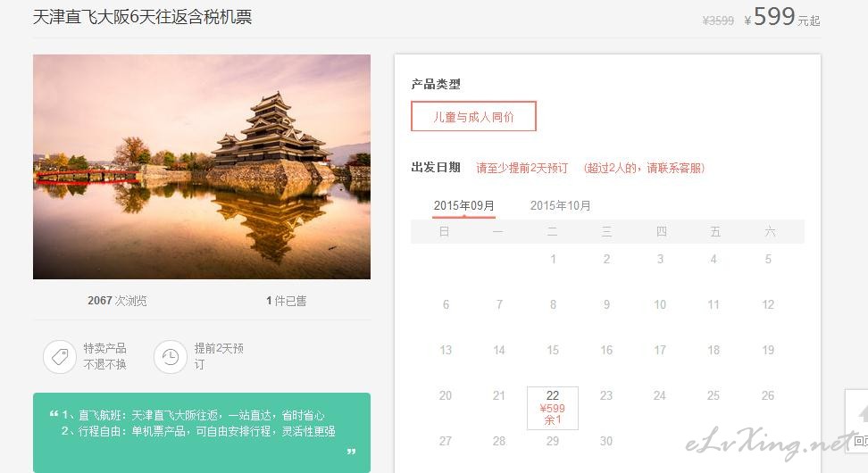The width and height of the screenshot is (868, 473).
Task: Click calendar date 27
Action: coord(446,441)
